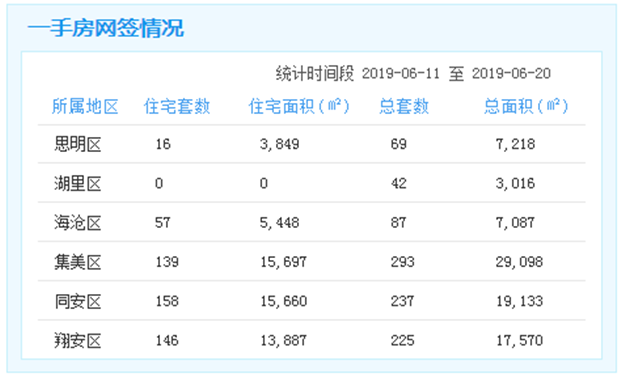Select value 158 in 同安区 row

(167, 301)
